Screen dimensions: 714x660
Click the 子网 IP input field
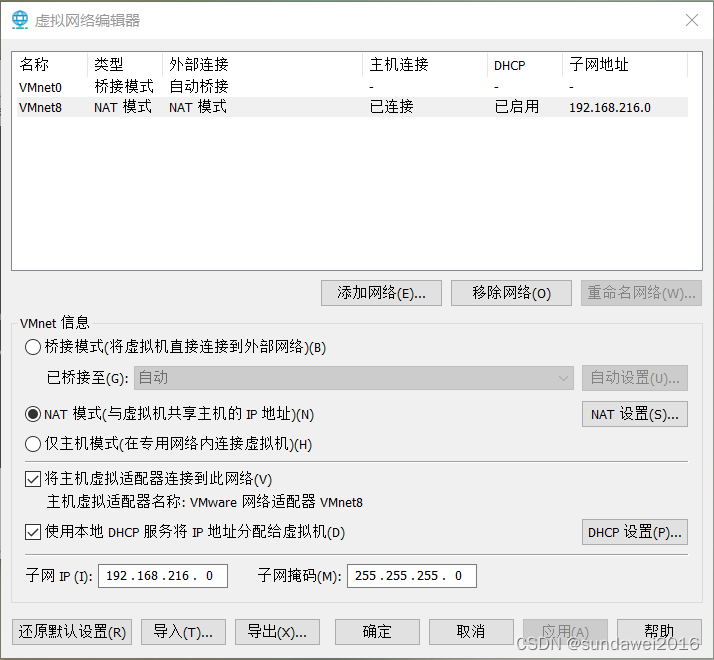point(163,576)
